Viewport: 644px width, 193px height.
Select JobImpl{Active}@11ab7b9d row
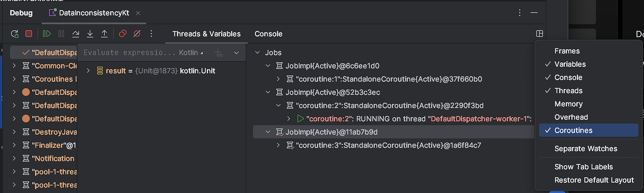[394, 132]
